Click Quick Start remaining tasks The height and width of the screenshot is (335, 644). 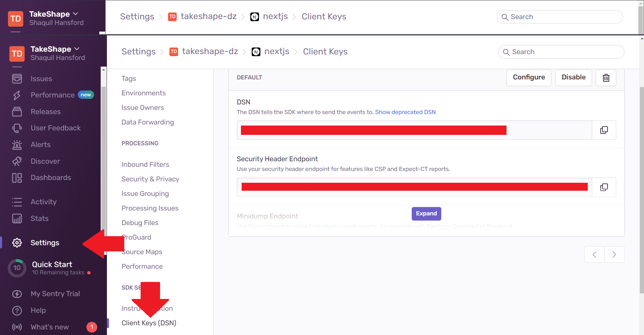[58, 273]
